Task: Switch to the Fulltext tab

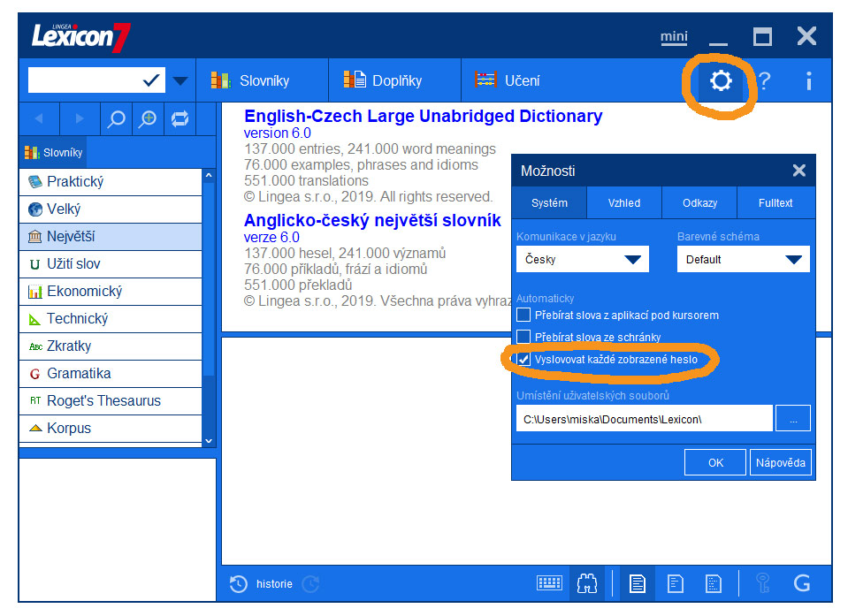Action: pyautogui.click(x=775, y=203)
